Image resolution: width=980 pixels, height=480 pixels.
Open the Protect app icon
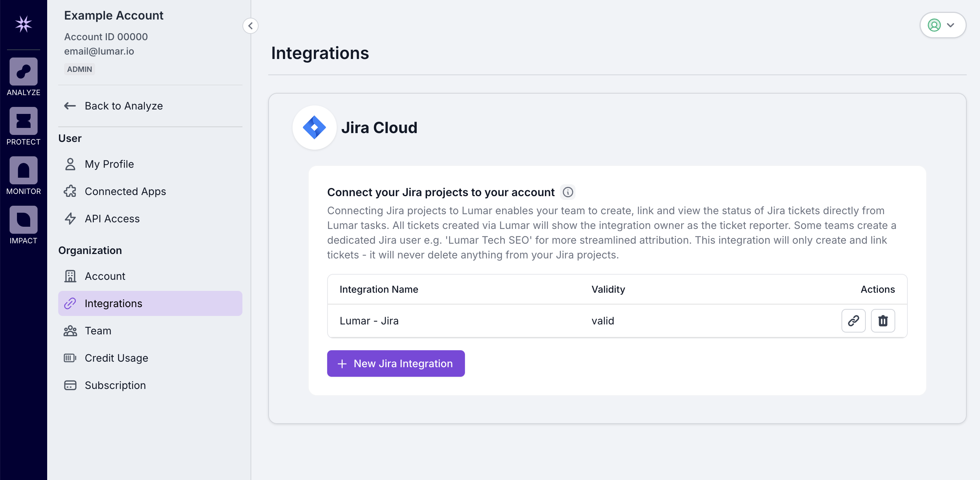(x=23, y=121)
